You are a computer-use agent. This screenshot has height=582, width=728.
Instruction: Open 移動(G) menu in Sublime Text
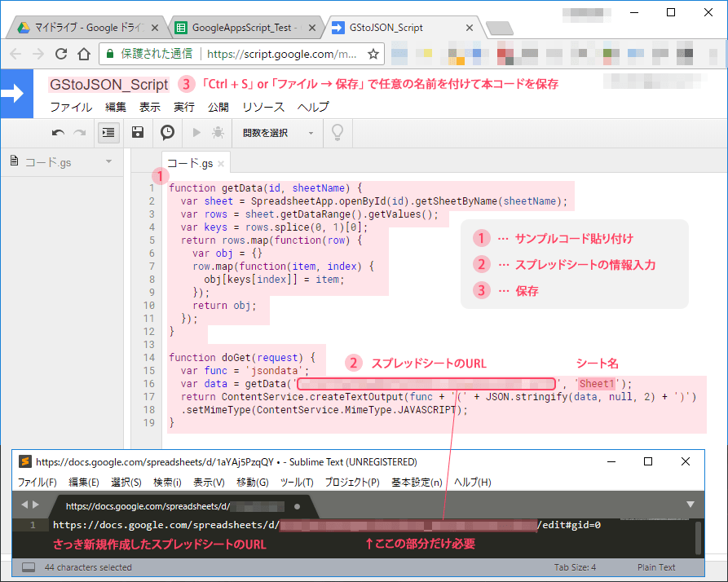pyautogui.click(x=253, y=483)
